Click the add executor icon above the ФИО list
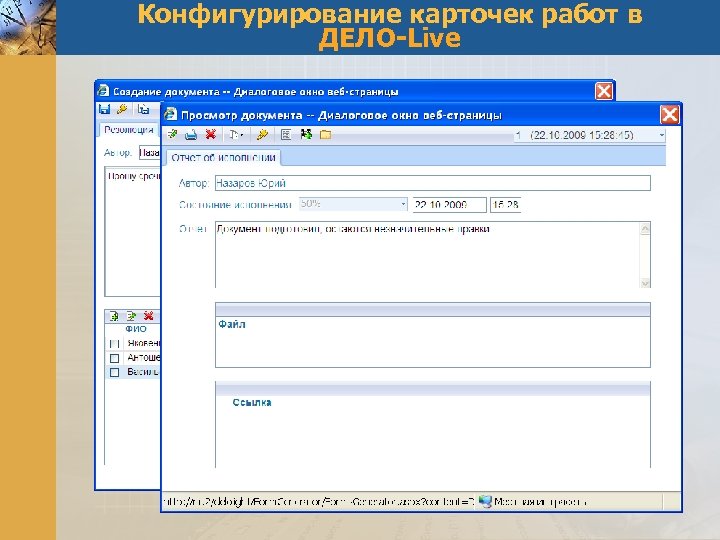 pyautogui.click(x=114, y=316)
